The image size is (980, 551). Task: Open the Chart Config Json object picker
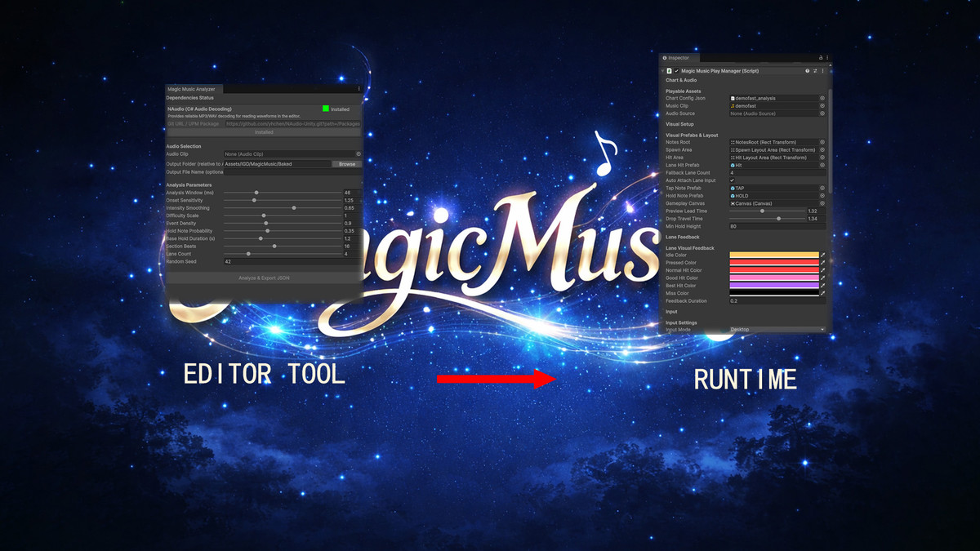click(x=822, y=98)
